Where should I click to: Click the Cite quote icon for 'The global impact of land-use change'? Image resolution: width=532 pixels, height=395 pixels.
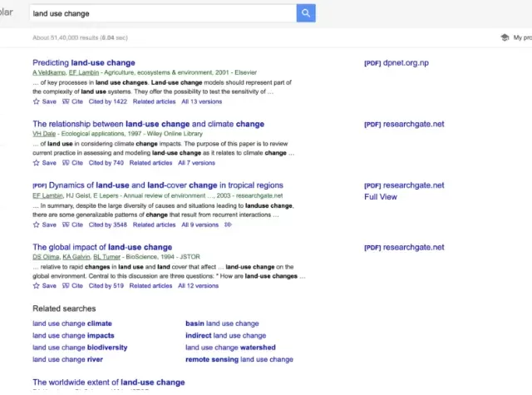[x=66, y=286]
